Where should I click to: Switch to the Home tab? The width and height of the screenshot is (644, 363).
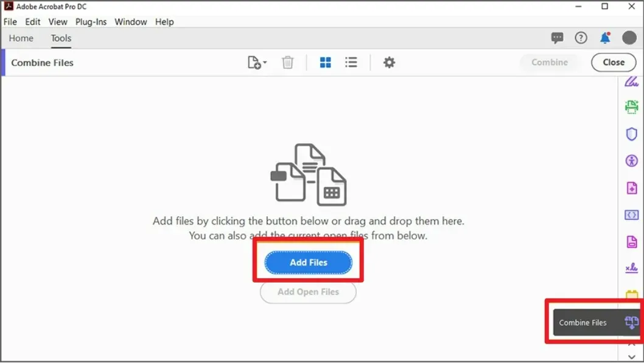point(21,38)
